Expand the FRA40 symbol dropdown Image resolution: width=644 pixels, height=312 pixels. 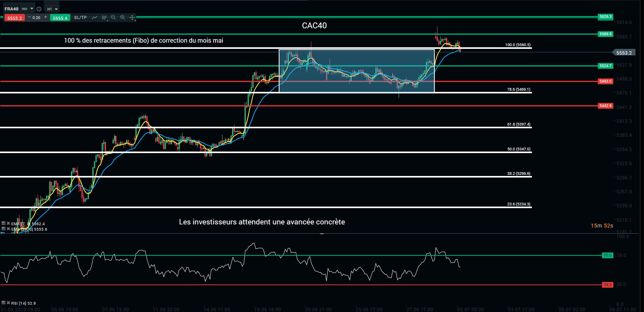(32, 9)
